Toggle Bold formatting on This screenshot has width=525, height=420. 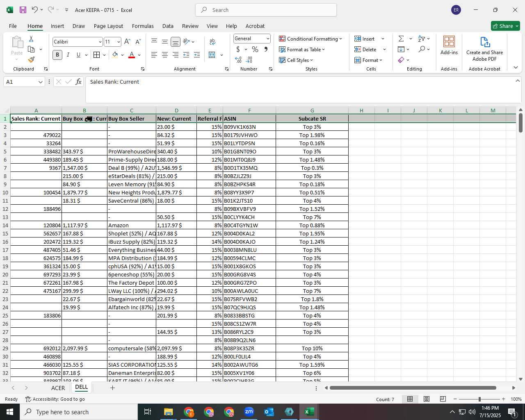57,55
